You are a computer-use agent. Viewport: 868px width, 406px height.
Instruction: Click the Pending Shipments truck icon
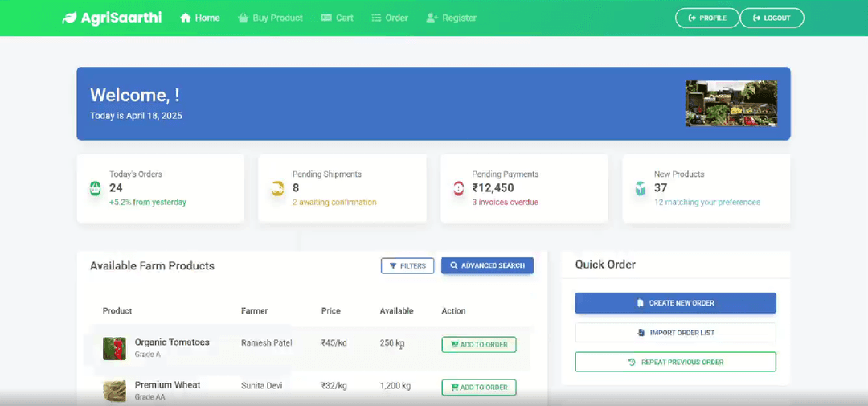pyautogui.click(x=277, y=188)
